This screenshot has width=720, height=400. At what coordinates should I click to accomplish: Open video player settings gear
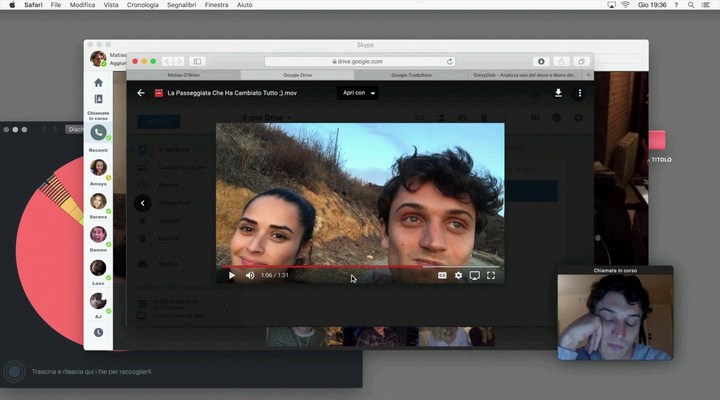458,275
